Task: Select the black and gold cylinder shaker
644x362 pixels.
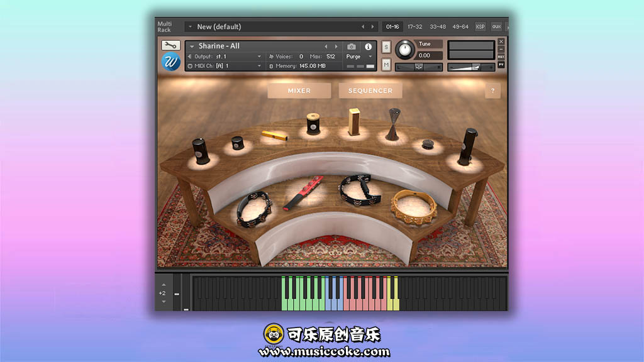Action: point(313,123)
